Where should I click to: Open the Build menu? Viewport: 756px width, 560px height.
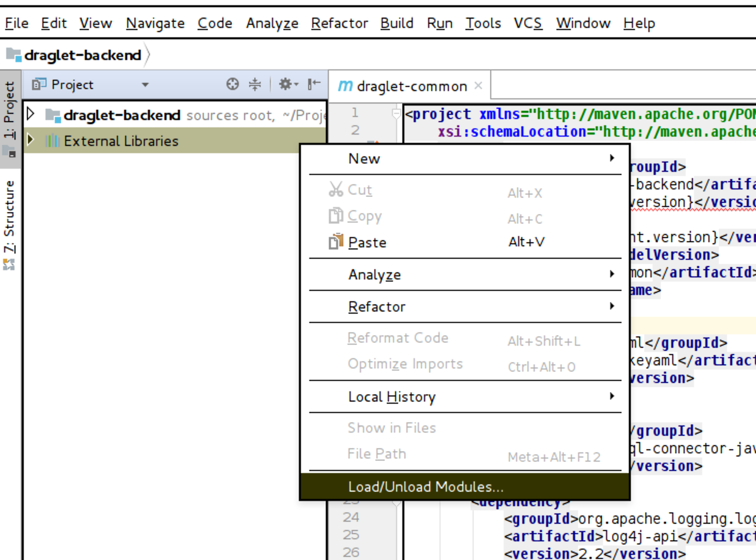(397, 23)
